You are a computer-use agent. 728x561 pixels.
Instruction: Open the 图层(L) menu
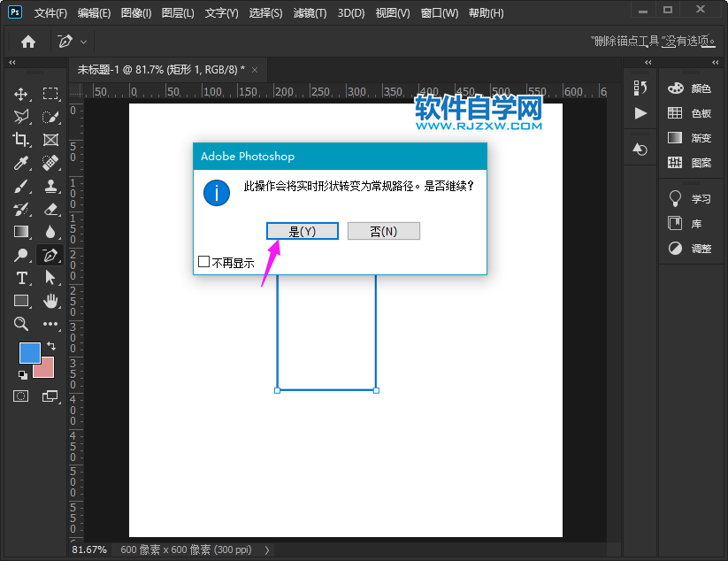[x=178, y=13]
